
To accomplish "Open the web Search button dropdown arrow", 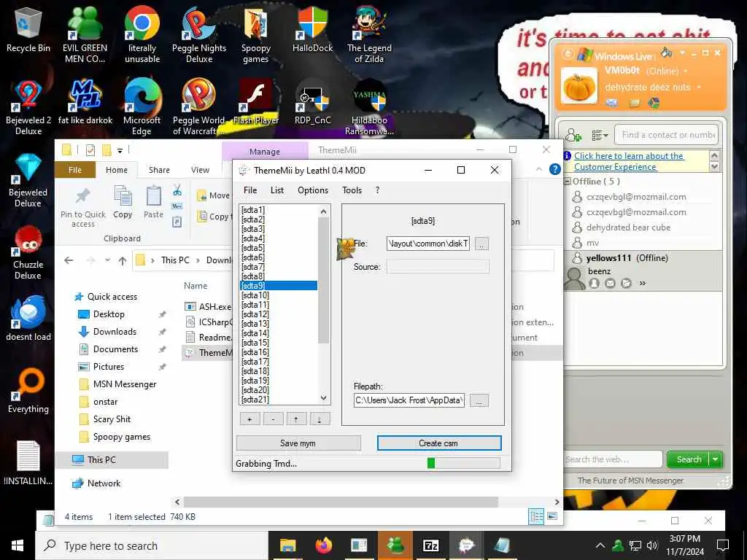I will pos(716,459).
